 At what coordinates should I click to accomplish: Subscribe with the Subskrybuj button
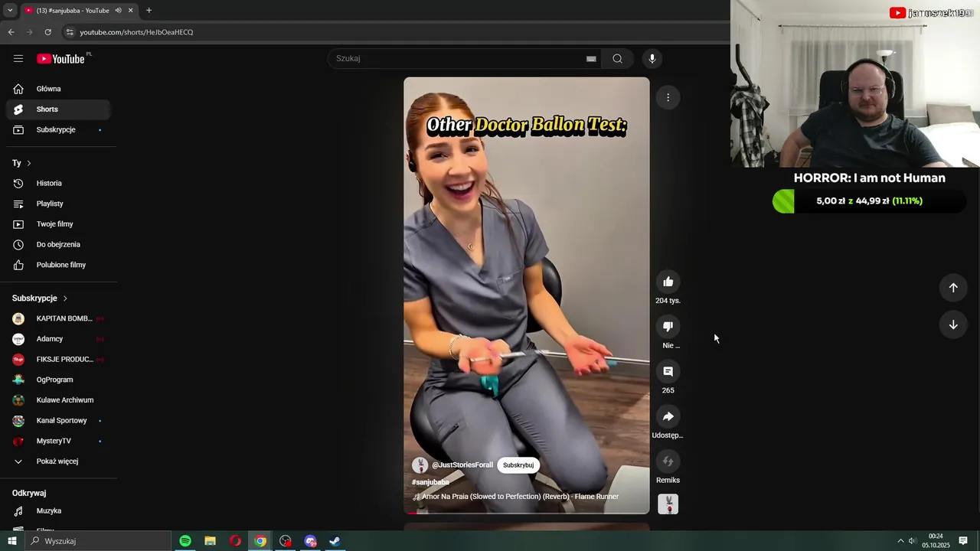coord(518,465)
